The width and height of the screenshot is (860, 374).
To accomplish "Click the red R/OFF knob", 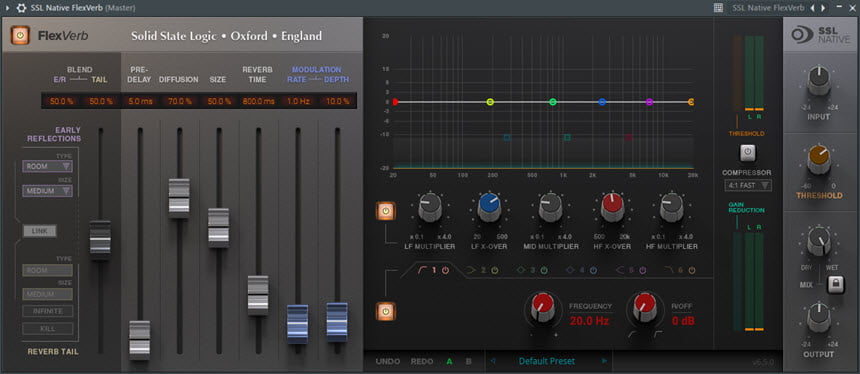I will pyautogui.click(x=645, y=307).
